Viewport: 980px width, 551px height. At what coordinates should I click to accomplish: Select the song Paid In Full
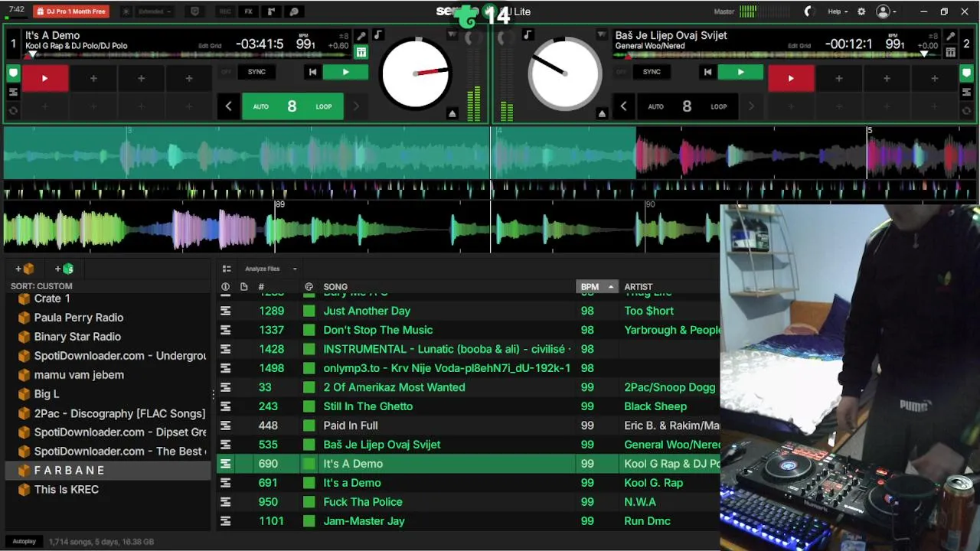click(469, 425)
